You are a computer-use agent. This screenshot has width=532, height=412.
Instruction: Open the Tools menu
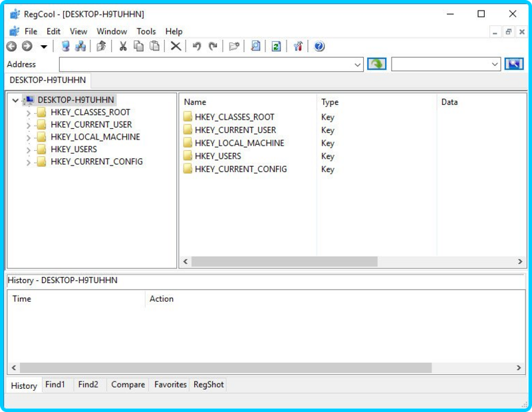coord(146,31)
